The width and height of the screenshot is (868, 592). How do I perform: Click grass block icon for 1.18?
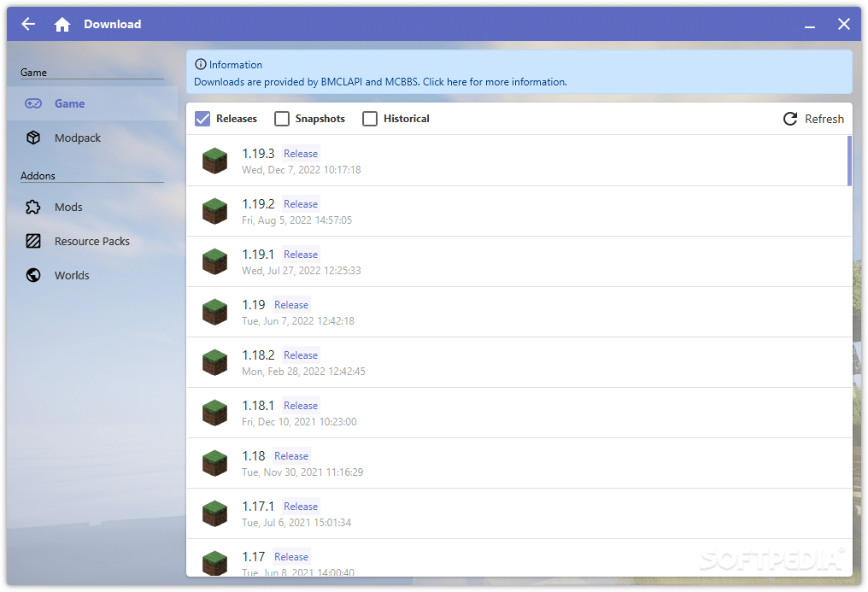pos(214,462)
